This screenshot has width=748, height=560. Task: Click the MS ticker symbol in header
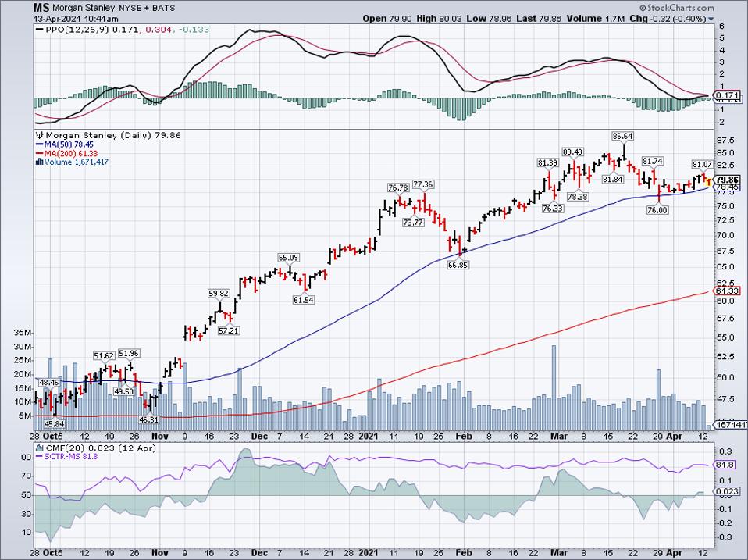[42, 8]
